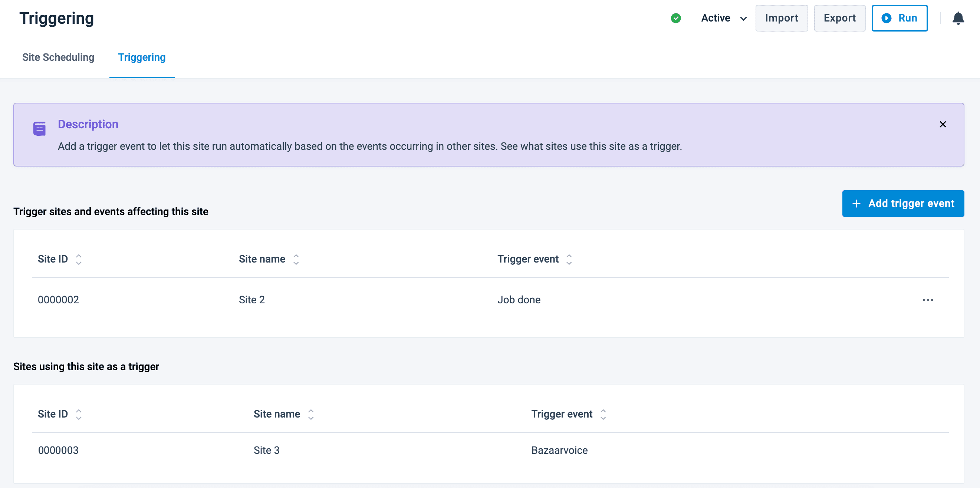Viewport: 980px width, 488px height.
Task: Select the Triggering tab
Action: click(142, 57)
